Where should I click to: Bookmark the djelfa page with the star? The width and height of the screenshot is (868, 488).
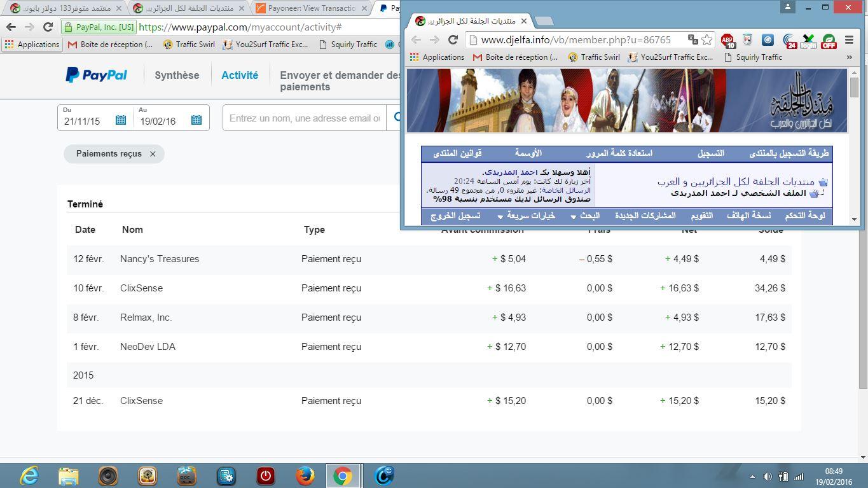coord(707,39)
